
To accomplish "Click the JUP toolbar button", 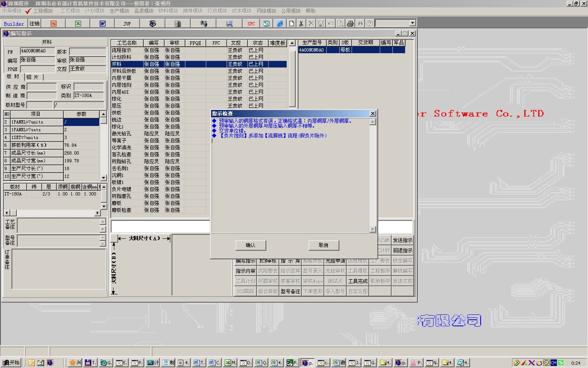I will [x=127, y=24].
